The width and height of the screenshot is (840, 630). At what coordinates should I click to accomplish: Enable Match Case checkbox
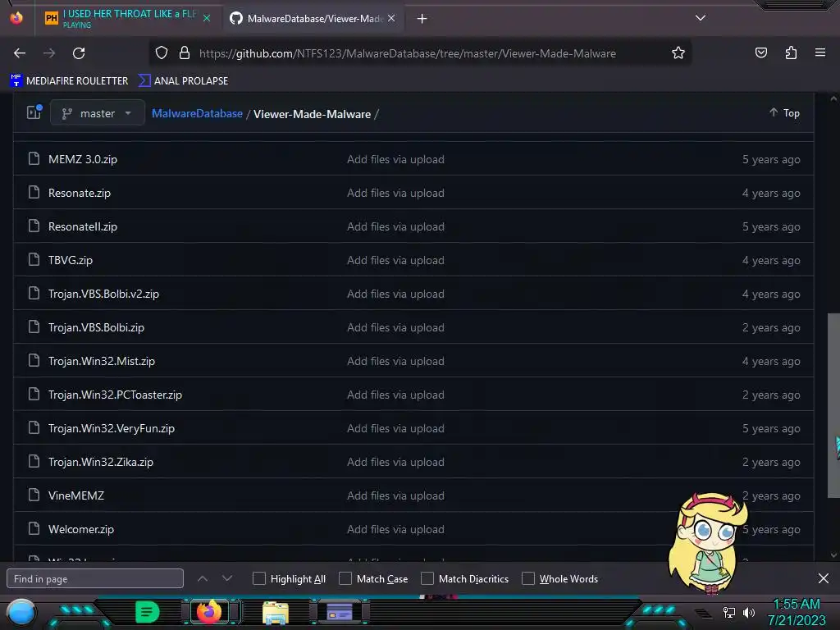pyautogui.click(x=345, y=578)
